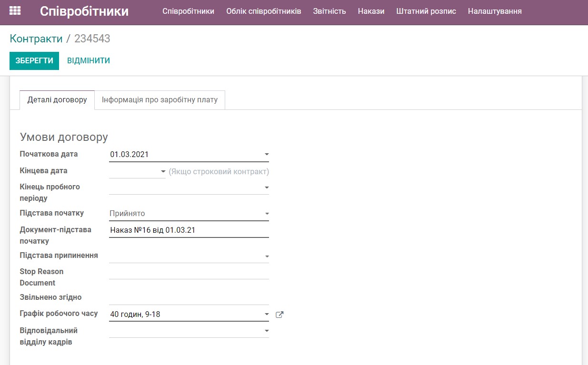588x365 pixels.
Task: Click the ЗБЕРЕГТИ button
Action: pos(34,60)
